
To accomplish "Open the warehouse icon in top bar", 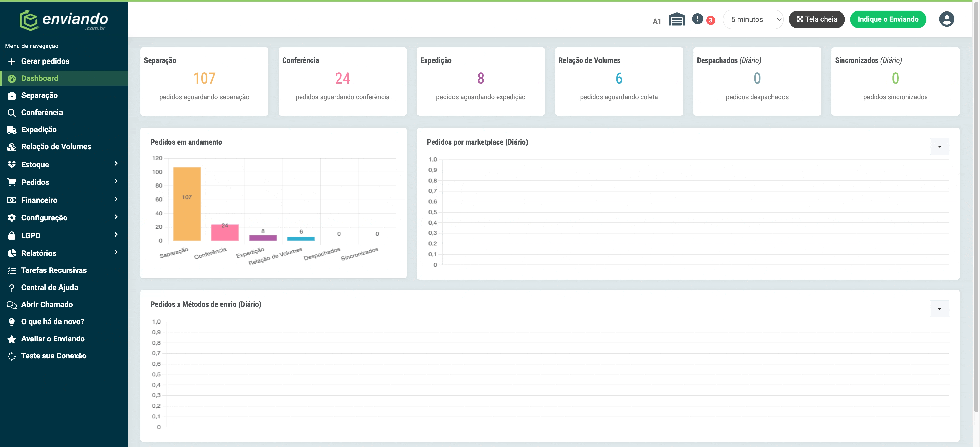I will tap(677, 19).
